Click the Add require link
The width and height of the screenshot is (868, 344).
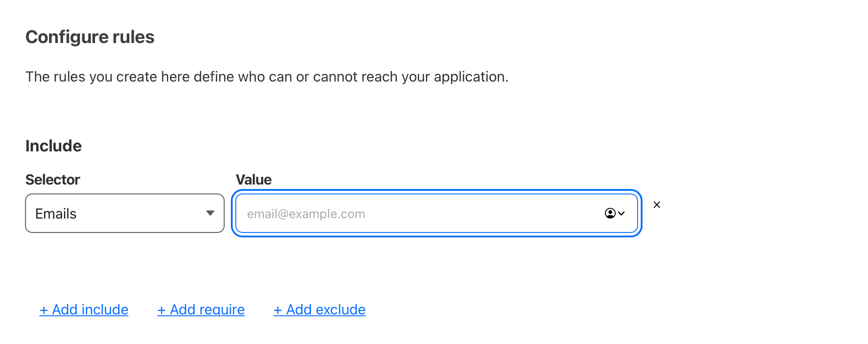(x=207, y=310)
